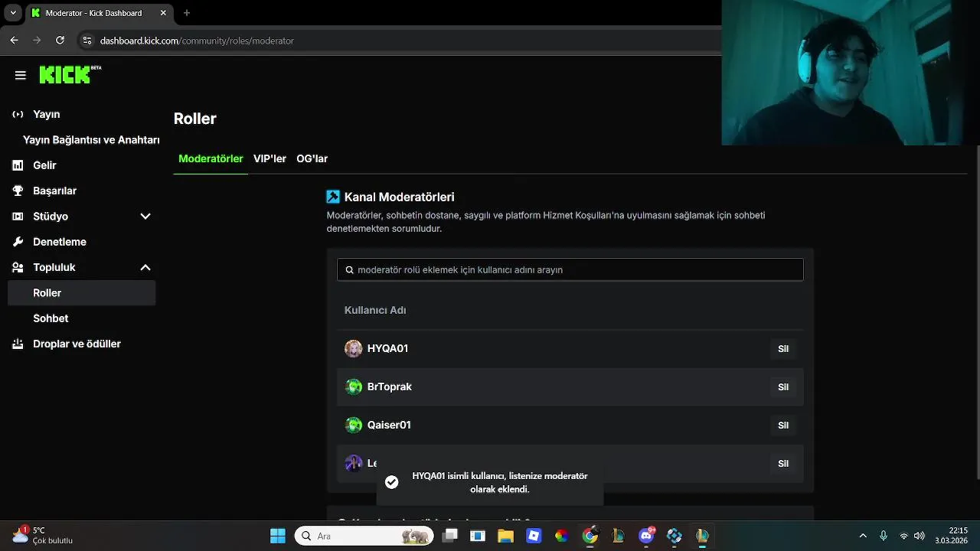Click the Yayın broadcast icon in the sidebar
Screen dimensions: 980x551
(x=18, y=114)
